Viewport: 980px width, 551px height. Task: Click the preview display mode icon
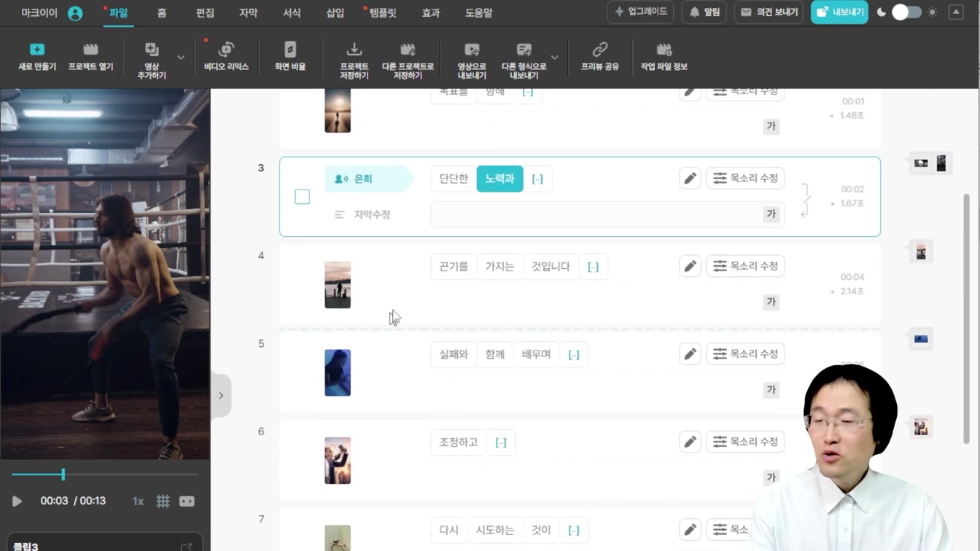tap(187, 501)
